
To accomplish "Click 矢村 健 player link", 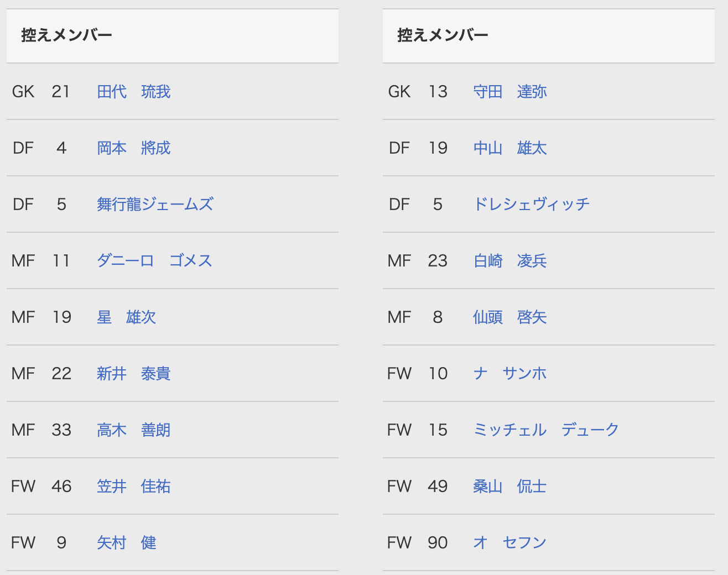I will [126, 543].
